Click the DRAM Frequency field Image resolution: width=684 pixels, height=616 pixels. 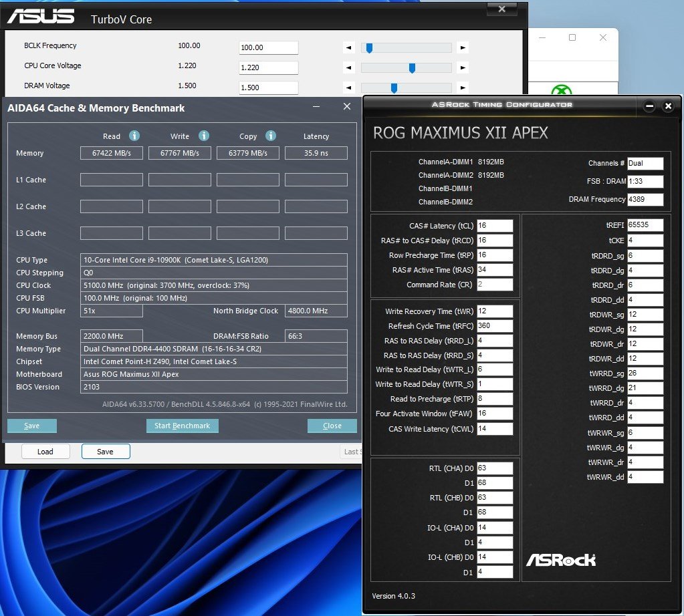(x=645, y=199)
